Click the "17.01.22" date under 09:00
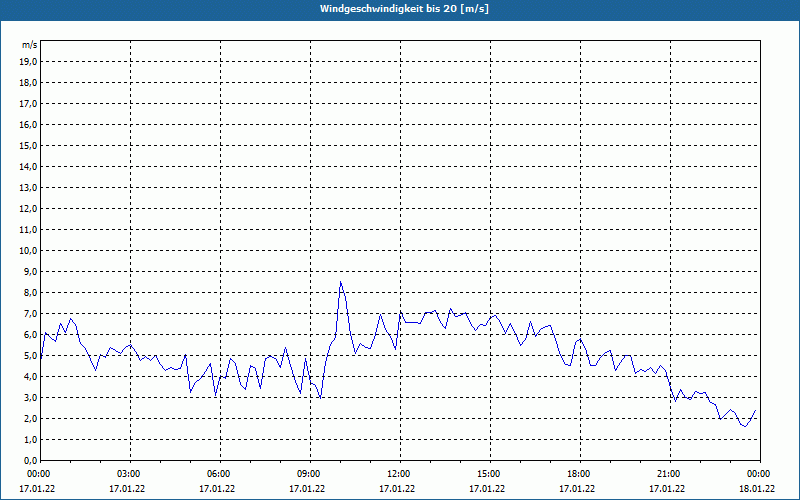Screen dimensions: 800x500 pyautogui.click(x=307, y=489)
